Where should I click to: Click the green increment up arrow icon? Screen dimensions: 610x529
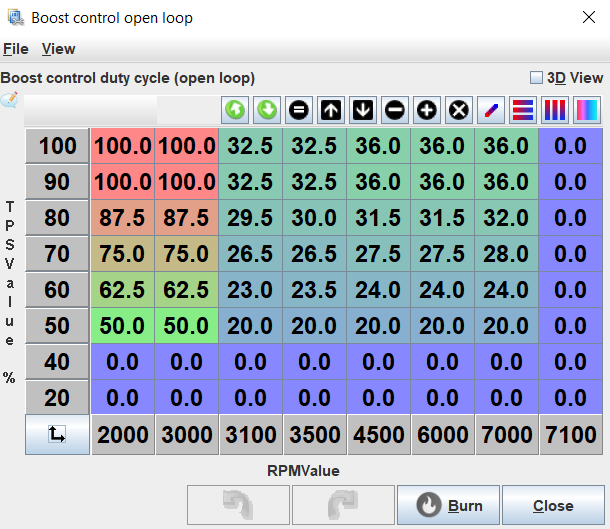point(235,110)
